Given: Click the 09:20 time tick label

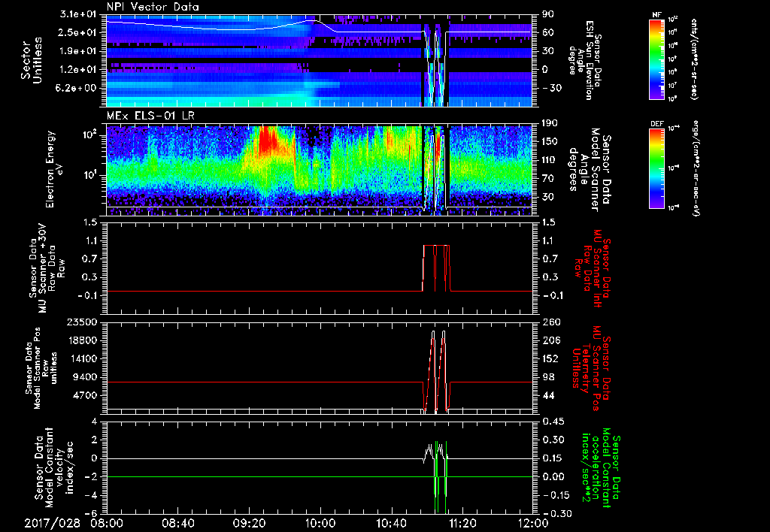Looking at the screenshot, I should (249, 523).
